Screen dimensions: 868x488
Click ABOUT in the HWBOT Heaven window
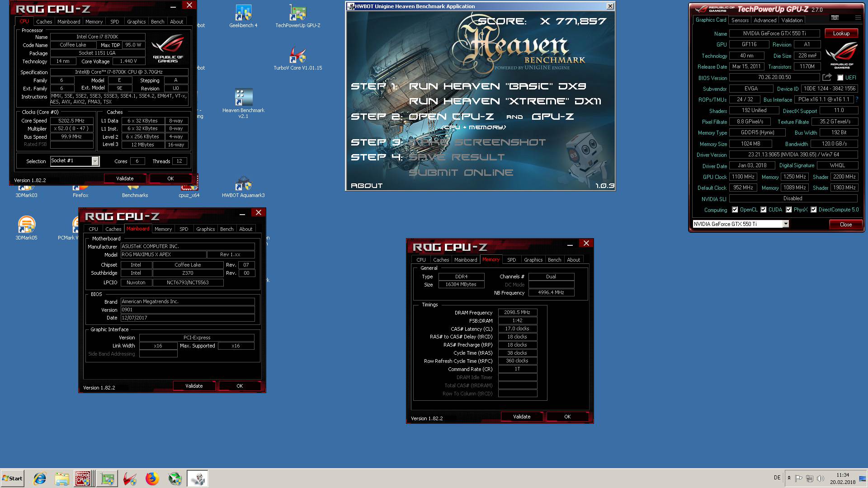point(367,186)
